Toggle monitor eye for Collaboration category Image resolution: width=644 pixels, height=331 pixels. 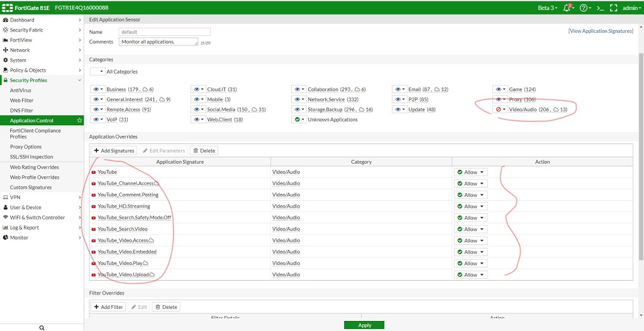pos(299,89)
